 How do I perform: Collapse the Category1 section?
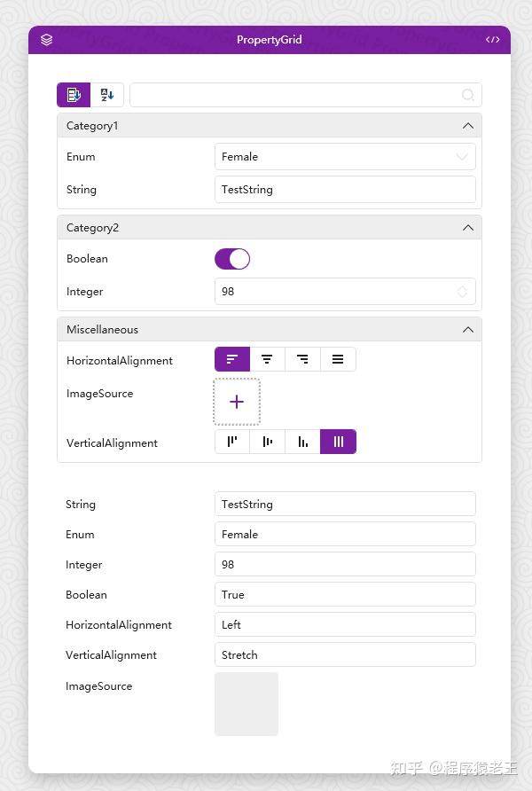tap(468, 125)
